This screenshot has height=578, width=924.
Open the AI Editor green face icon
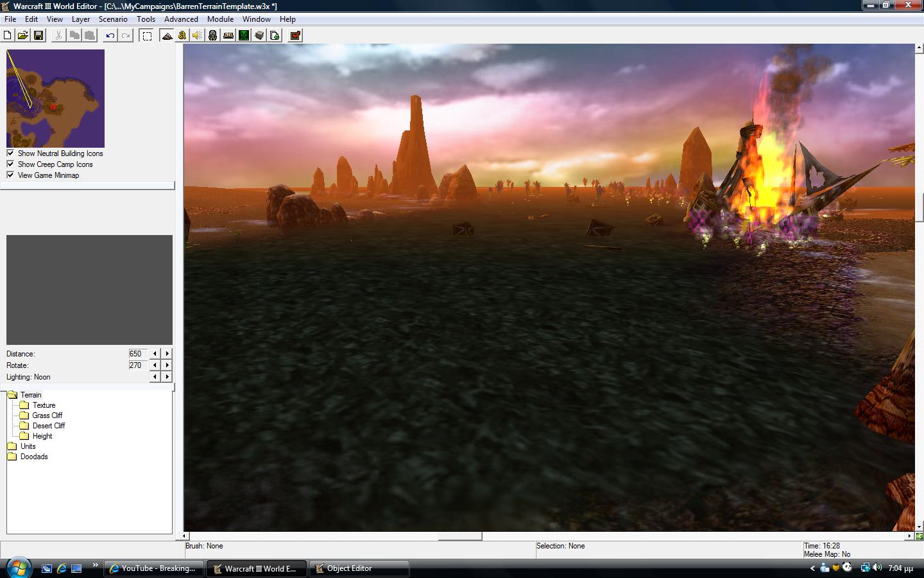244,35
